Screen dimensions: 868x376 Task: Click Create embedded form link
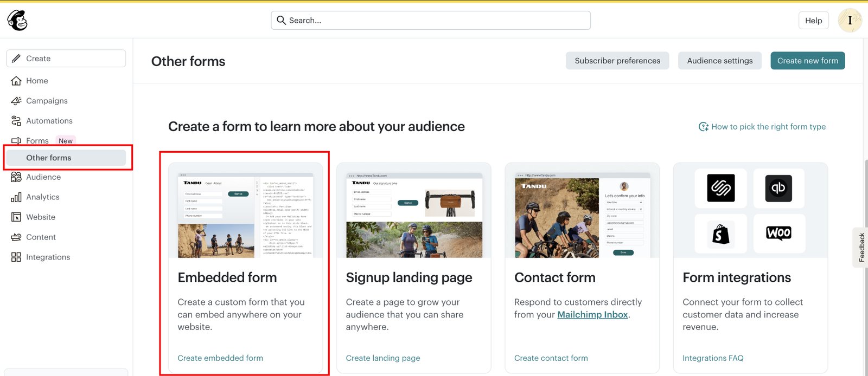pos(220,358)
